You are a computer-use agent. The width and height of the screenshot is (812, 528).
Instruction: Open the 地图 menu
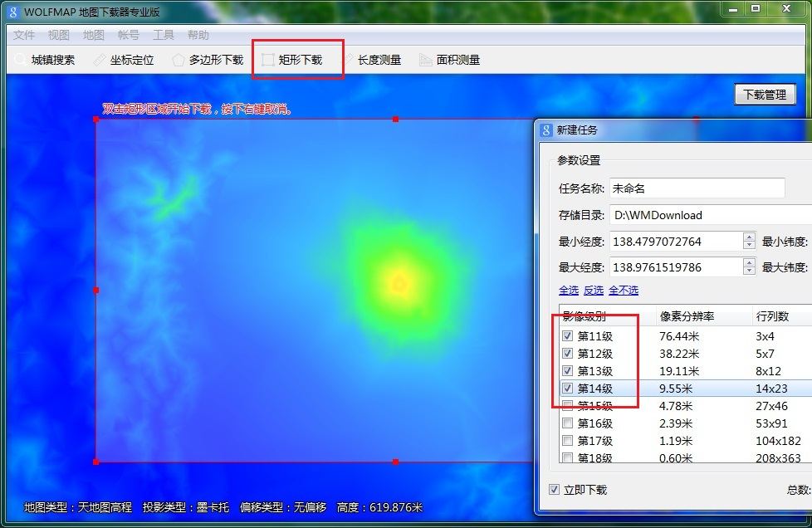94,35
